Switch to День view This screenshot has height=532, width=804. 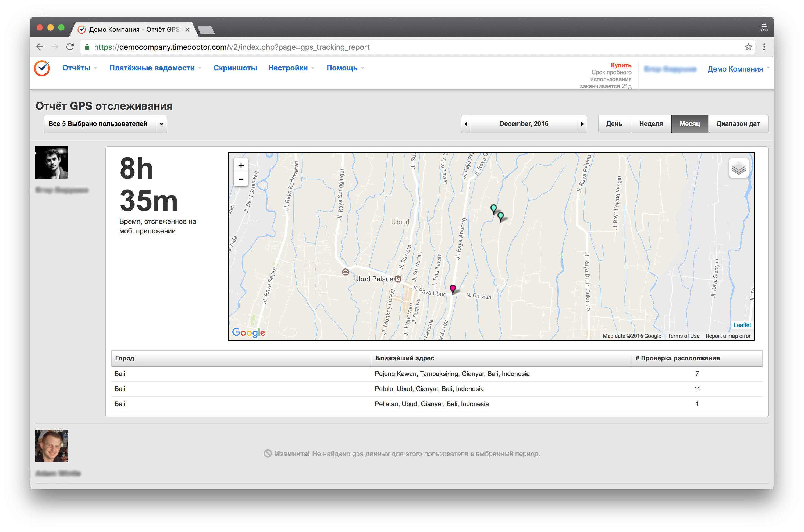click(x=614, y=124)
